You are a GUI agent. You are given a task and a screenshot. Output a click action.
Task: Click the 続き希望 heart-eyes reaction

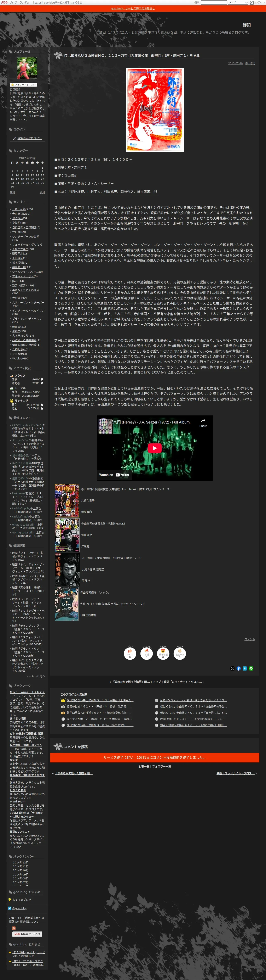point(163,653)
